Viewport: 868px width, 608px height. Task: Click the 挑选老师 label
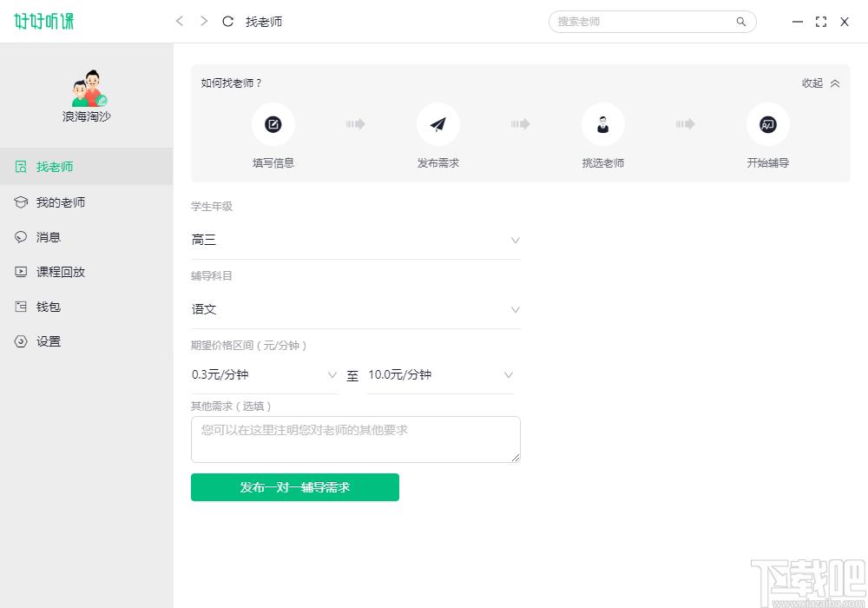[x=603, y=162]
